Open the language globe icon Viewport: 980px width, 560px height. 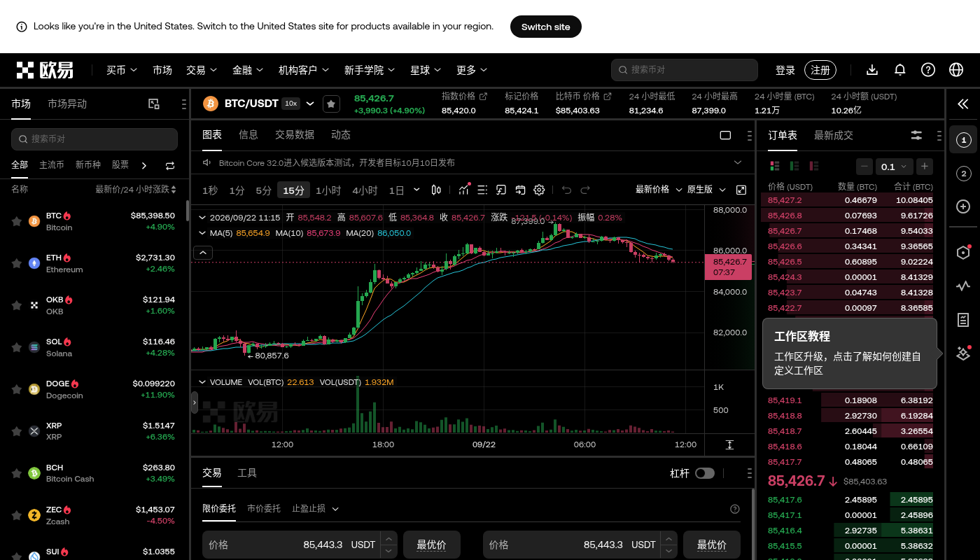click(956, 70)
